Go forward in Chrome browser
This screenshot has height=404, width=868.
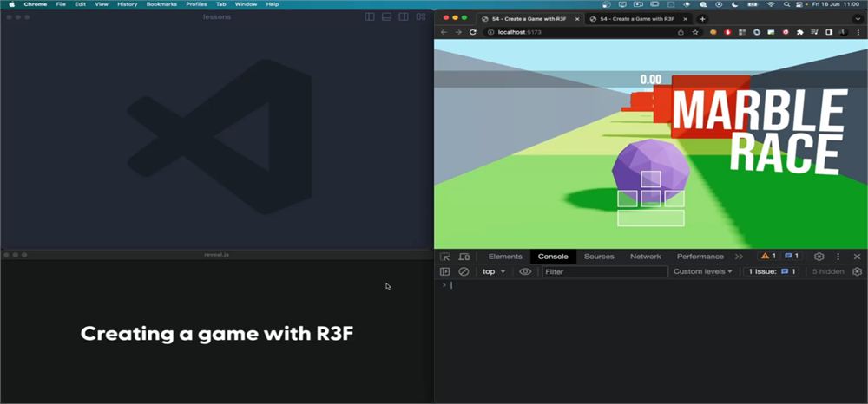(x=458, y=32)
